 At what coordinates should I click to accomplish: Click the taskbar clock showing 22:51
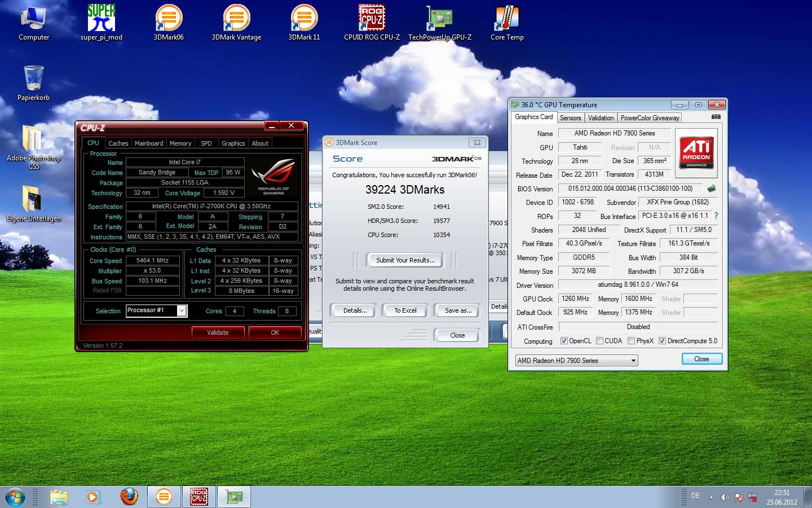coord(782,497)
